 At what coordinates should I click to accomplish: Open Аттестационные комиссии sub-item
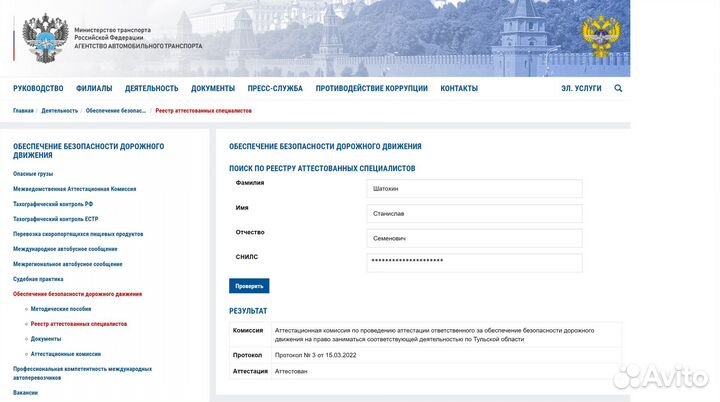coord(66,354)
